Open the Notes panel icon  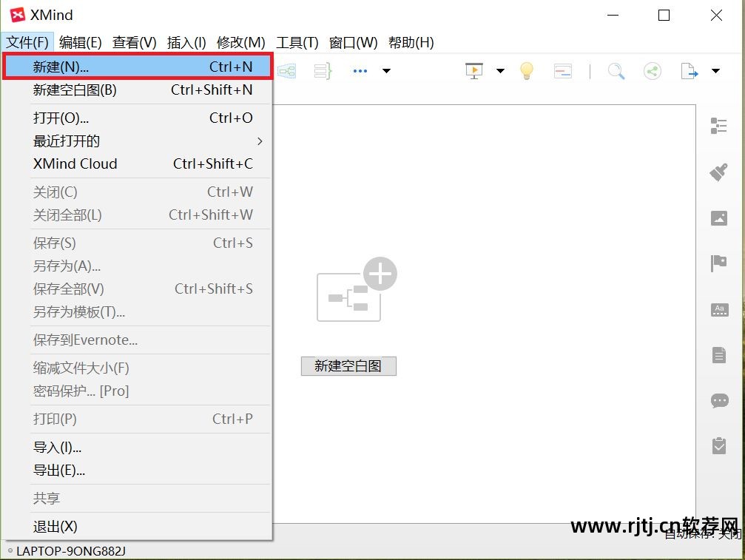[718, 354]
